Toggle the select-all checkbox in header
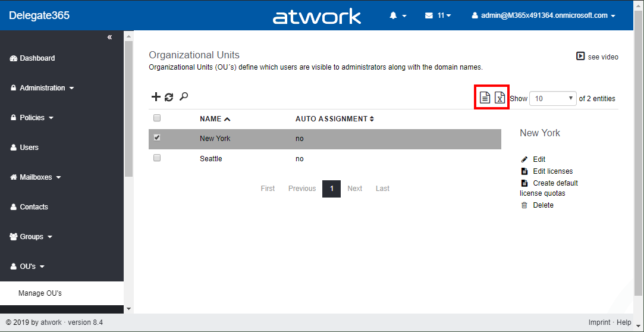 (157, 118)
